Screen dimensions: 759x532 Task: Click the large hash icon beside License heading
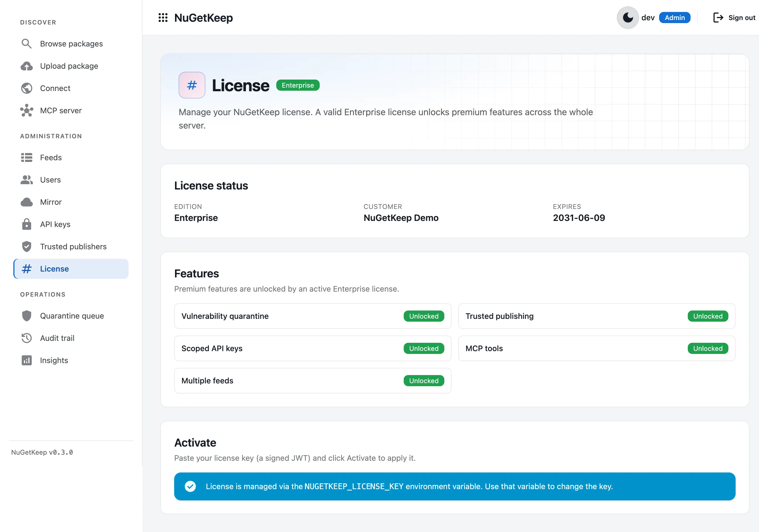tap(192, 85)
